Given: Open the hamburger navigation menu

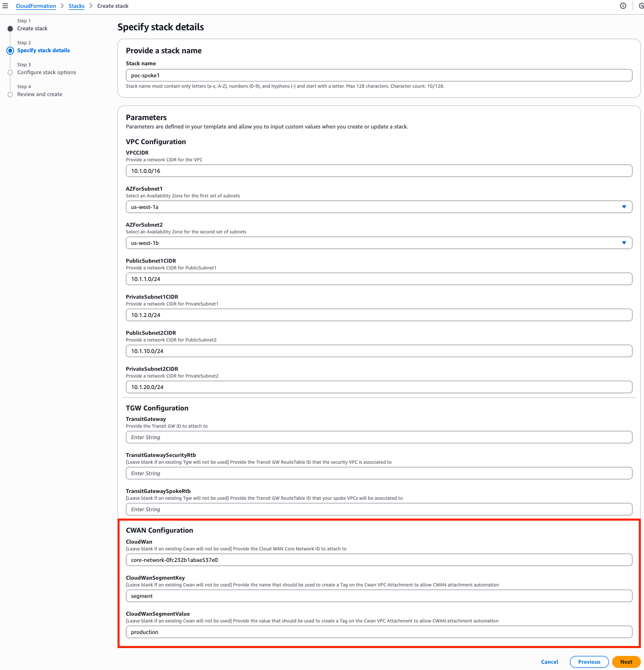Looking at the screenshot, I should click(x=5, y=6).
